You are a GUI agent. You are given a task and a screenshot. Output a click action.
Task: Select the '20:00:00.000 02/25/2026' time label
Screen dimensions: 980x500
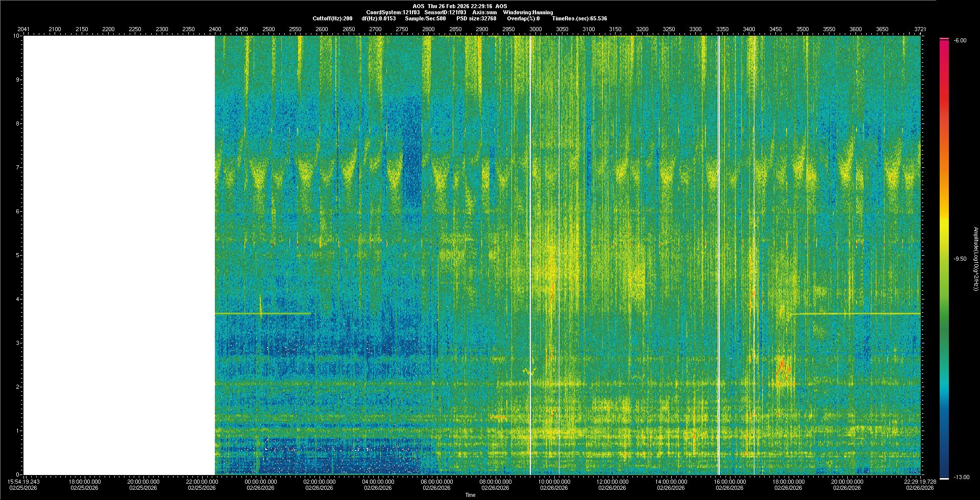143,485
